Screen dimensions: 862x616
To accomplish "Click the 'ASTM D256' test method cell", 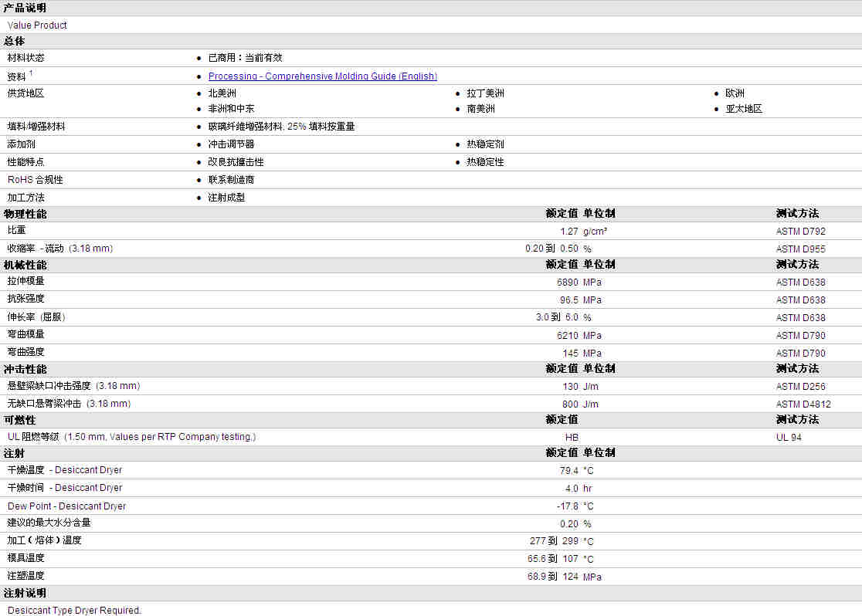I will click(800, 386).
